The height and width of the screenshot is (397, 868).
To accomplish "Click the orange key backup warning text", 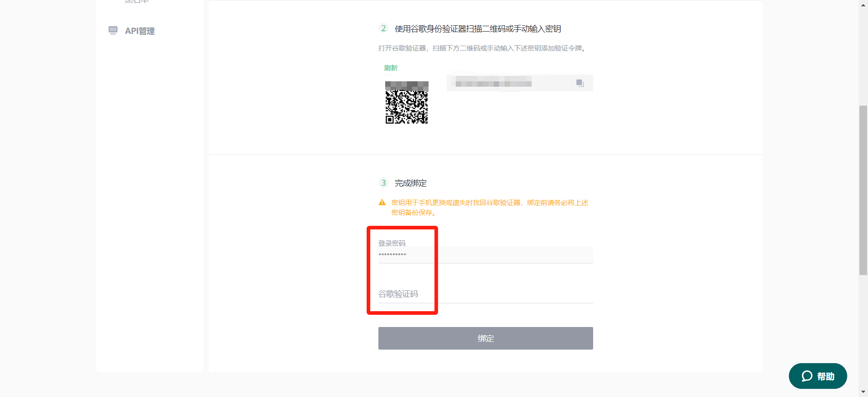I will (490, 207).
